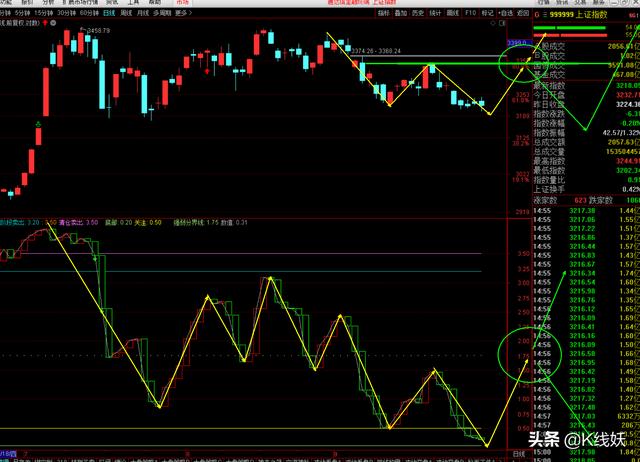
Task: Click the 3374.26 - 3388.24 range label
Action: point(376,51)
